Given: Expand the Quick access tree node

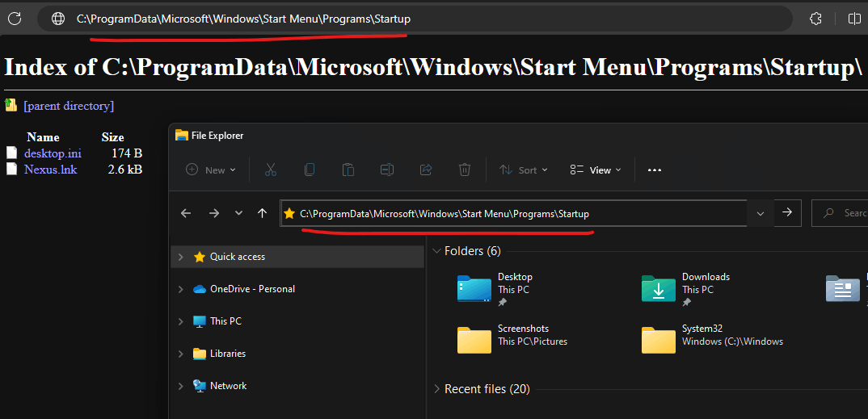Looking at the screenshot, I should (x=180, y=257).
